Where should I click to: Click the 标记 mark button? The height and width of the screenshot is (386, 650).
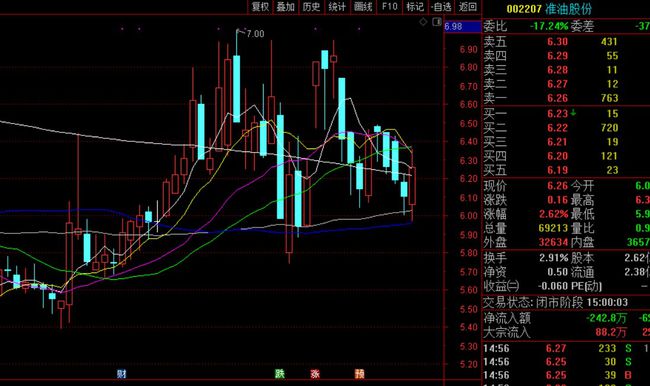click(x=415, y=7)
